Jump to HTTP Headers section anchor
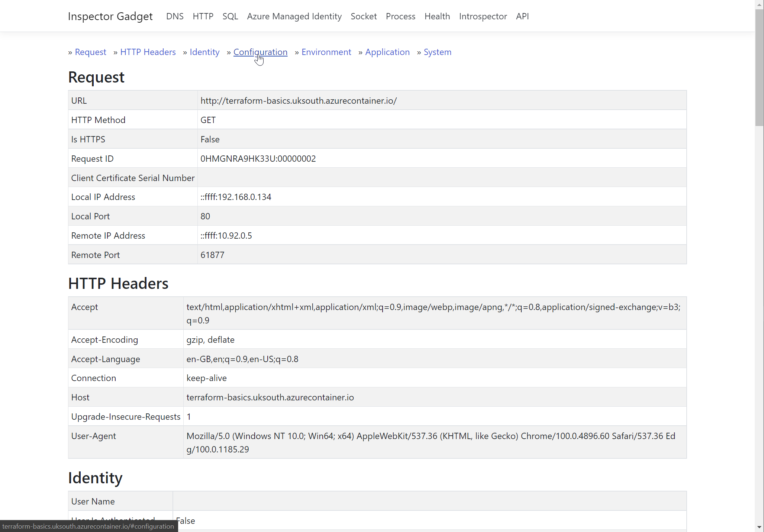The image size is (764, 532). click(x=148, y=52)
